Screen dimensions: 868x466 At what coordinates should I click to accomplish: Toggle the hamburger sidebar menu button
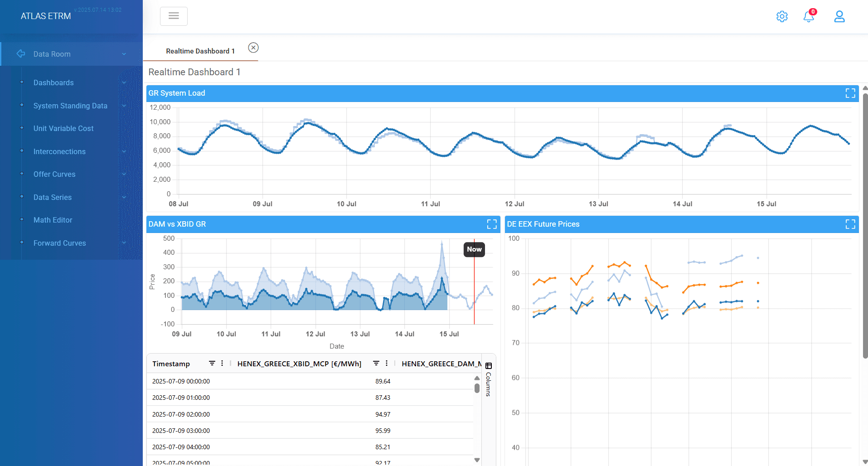(x=174, y=16)
